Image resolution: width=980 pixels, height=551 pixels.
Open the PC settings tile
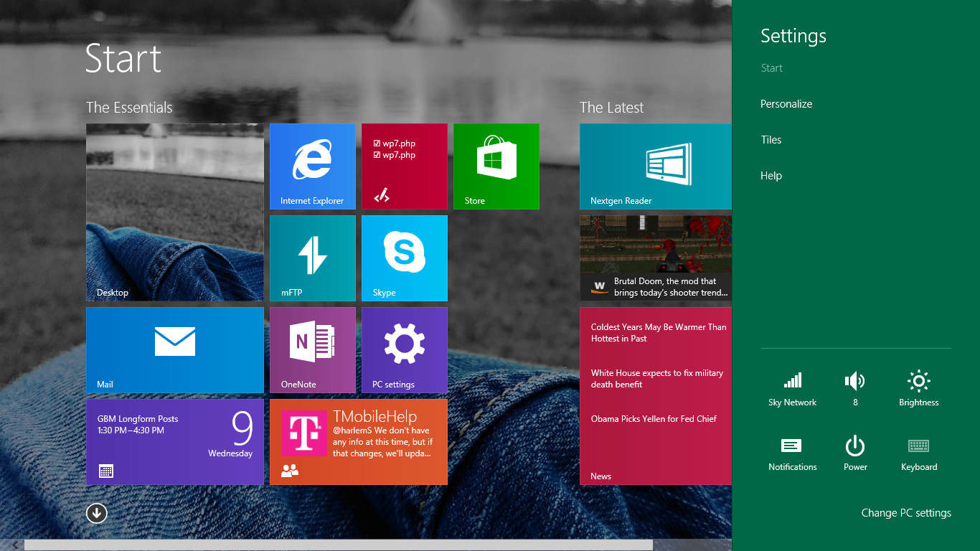click(404, 349)
